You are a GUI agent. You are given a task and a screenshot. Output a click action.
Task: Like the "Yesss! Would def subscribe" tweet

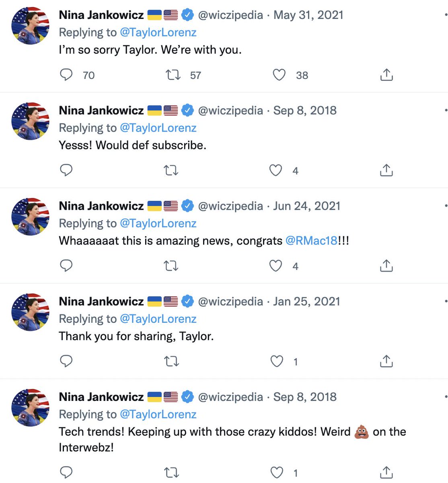(x=275, y=170)
